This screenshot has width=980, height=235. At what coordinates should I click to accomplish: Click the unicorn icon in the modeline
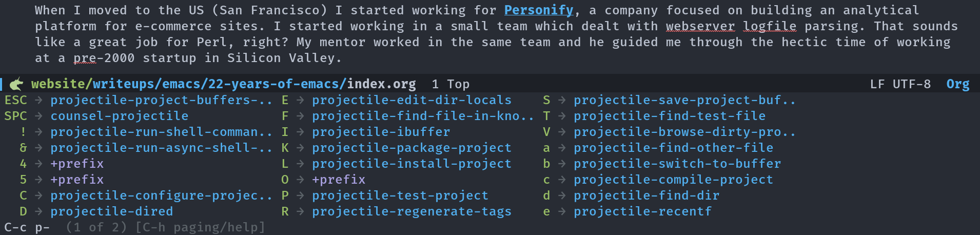[x=17, y=84]
